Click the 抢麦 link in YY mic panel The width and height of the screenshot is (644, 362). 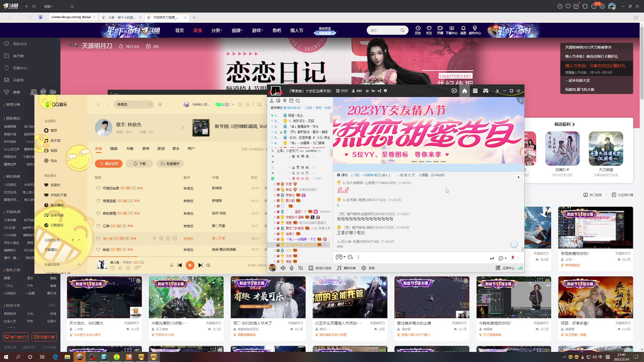pos(327,108)
